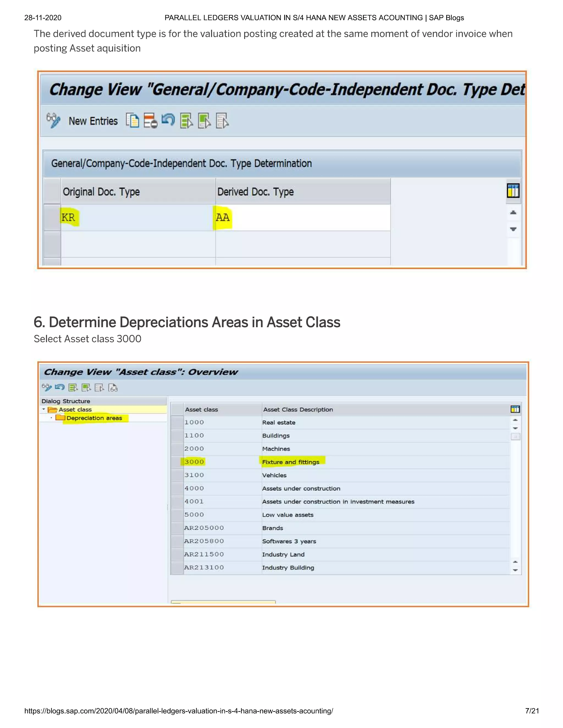Image resolution: width=563 pixels, height=728 pixels.
Task: Click last glasses icon in Asset class toolbar
Action: tap(113, 388)
